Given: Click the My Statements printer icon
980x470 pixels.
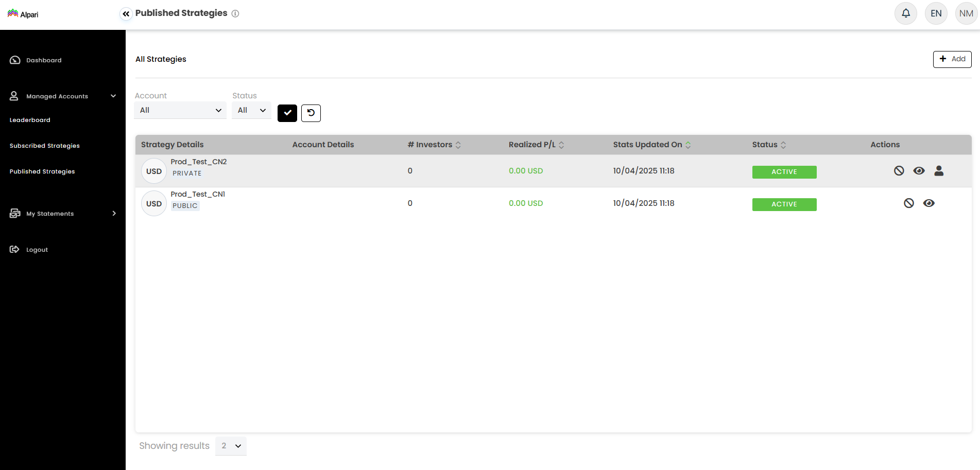Looking at the screenshot, I should (15, 214).
